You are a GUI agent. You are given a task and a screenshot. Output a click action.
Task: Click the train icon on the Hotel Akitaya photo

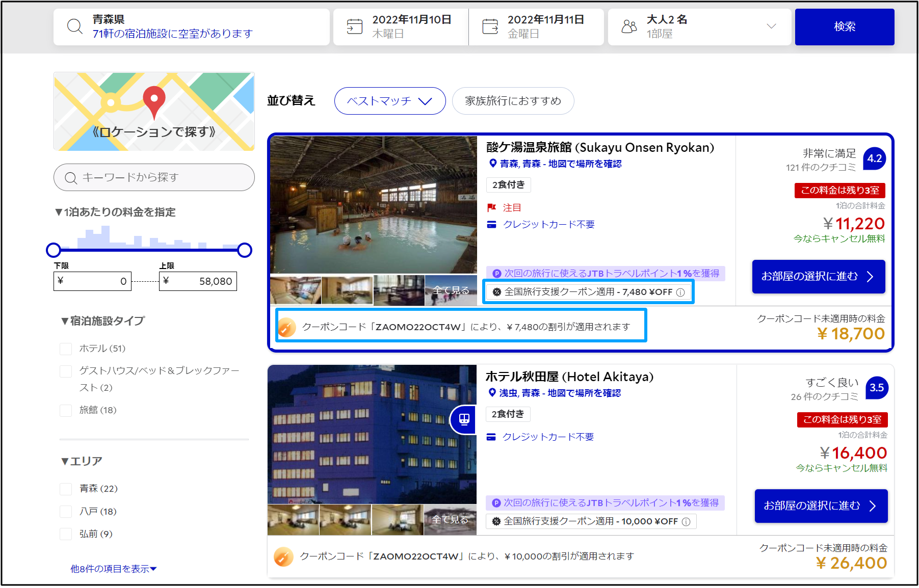point(464,419)
